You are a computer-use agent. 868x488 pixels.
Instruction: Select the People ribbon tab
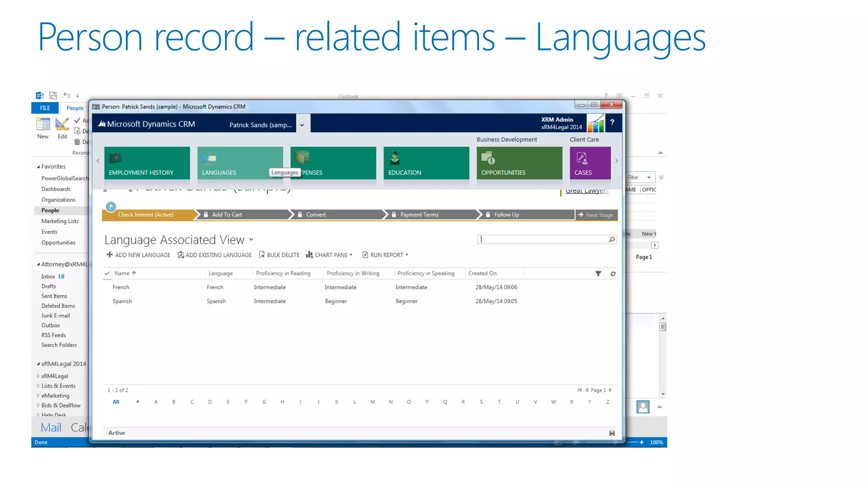tap(75, 108)
